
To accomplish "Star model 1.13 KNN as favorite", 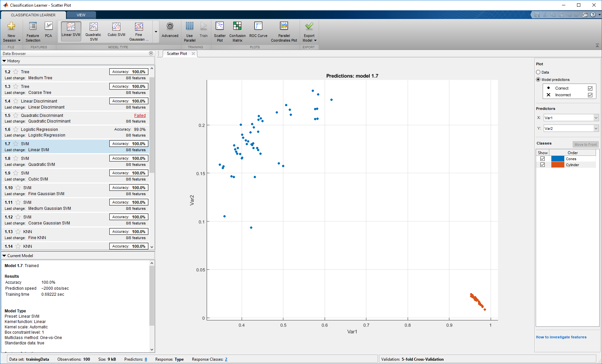I will coord(18,231).
